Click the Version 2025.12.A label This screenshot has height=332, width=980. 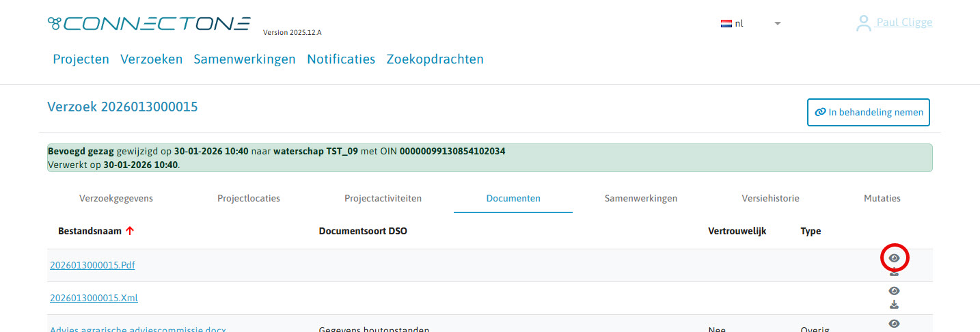click(x=292, y=33)
